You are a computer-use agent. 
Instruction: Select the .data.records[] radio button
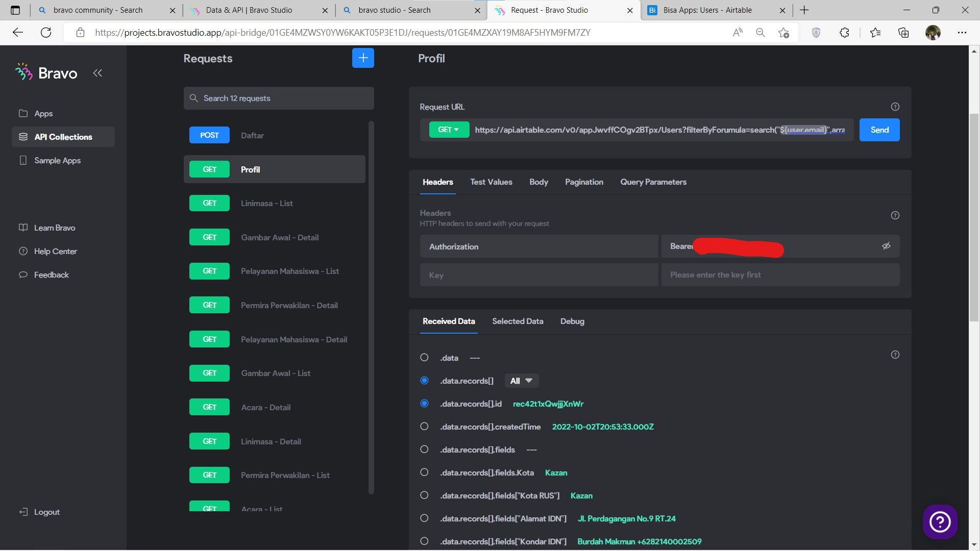point(424,381)
